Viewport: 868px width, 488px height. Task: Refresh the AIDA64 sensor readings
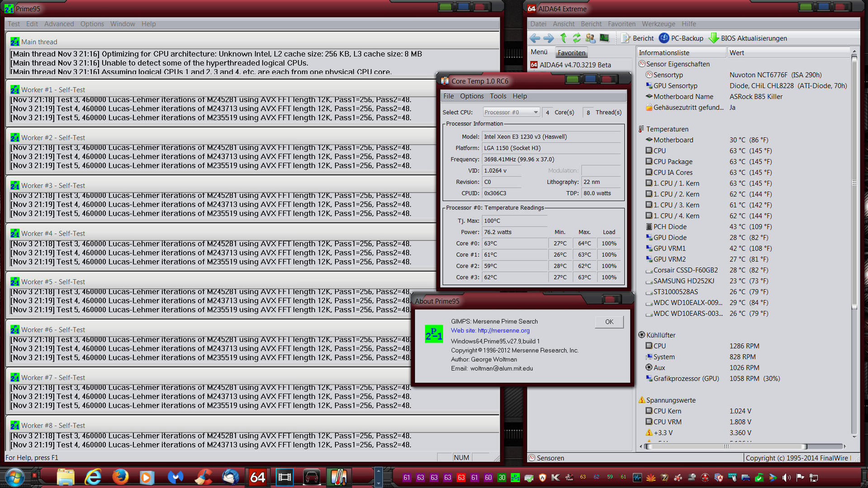[x=577, y=38]
